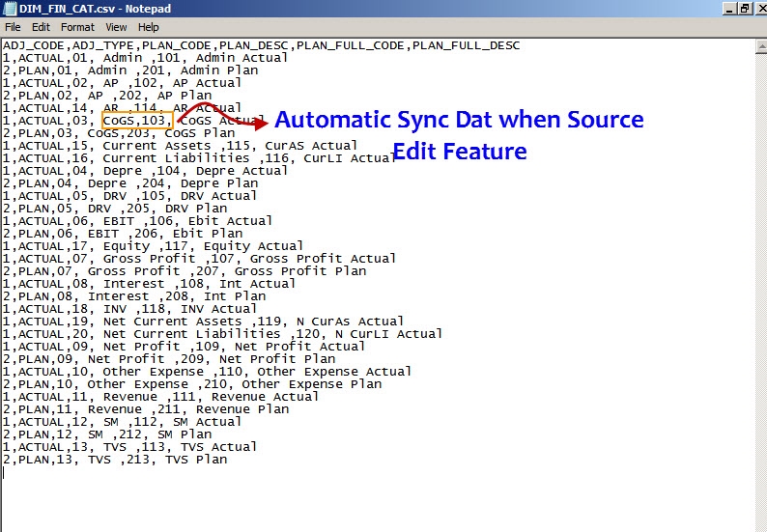Open the Edit menu

click(42, 27)
